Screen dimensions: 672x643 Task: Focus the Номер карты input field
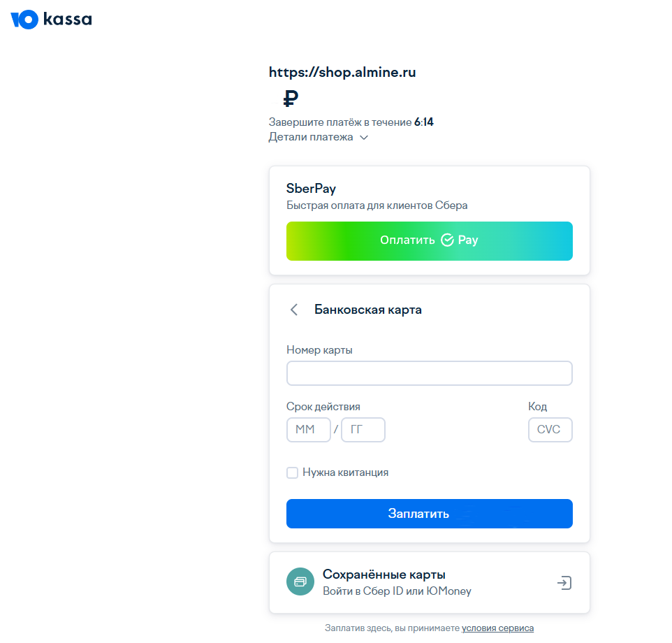[x=429, y=373]
